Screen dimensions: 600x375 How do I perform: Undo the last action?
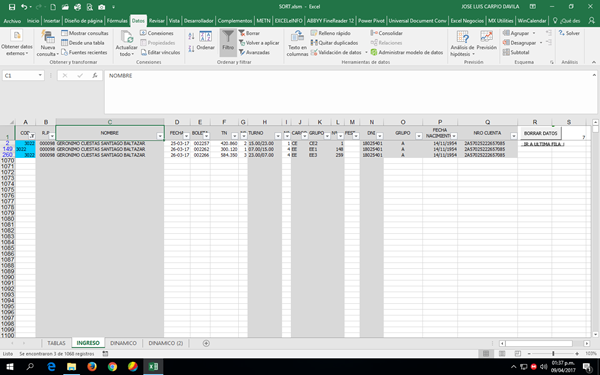click(x=24, y=7)
